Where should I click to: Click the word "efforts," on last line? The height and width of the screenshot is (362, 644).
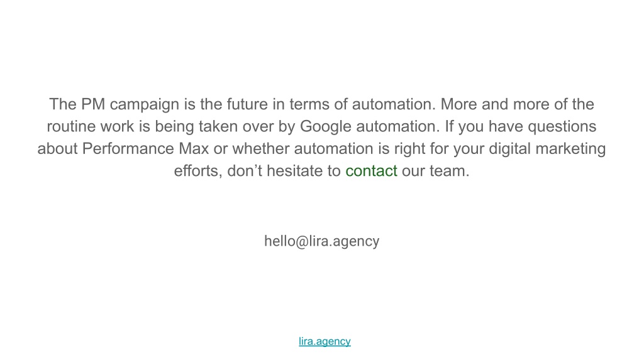(x=198, y=171)
